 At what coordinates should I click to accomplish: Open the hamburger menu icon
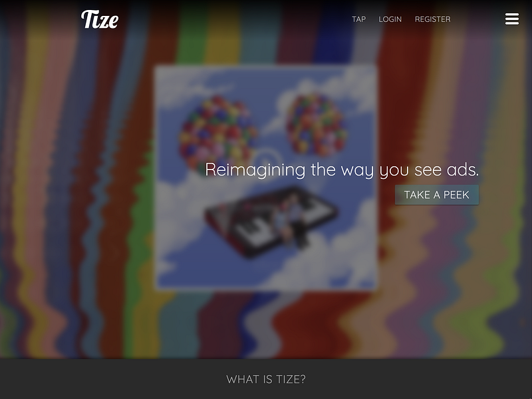coord(511,19)
